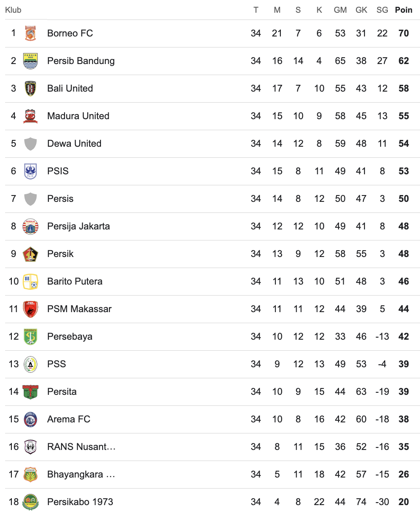This screenshot has width=420, height=514.
Task: Click the Madura United crest
Action: point(31,116)
